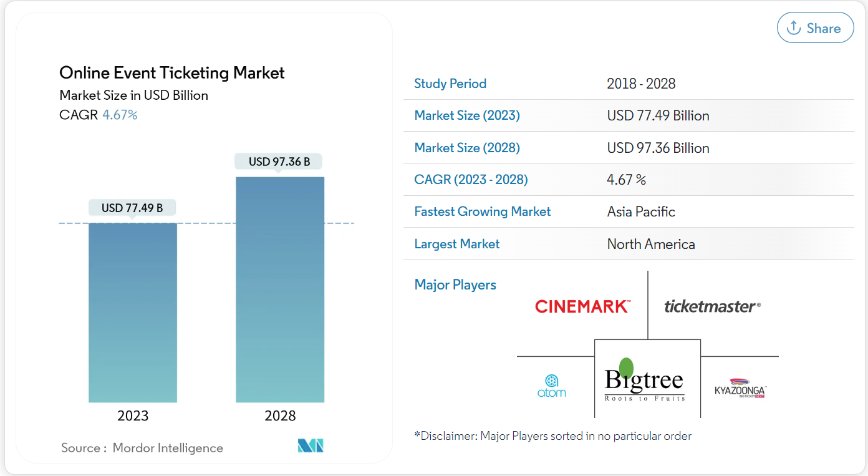The height and width of the screenshot is (476, 868).
Task: Click the Largest Market entry
Action: pos(456,243)
